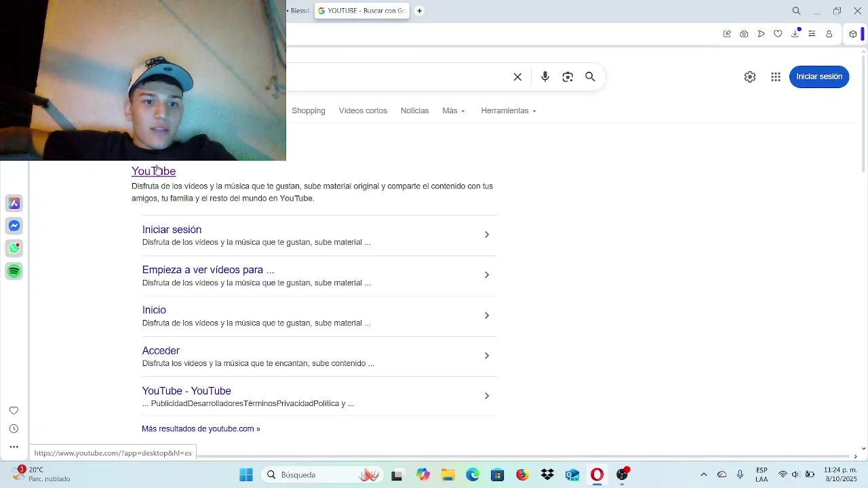Open 'Más resultados de youtube.com »'

pos(201,428)
